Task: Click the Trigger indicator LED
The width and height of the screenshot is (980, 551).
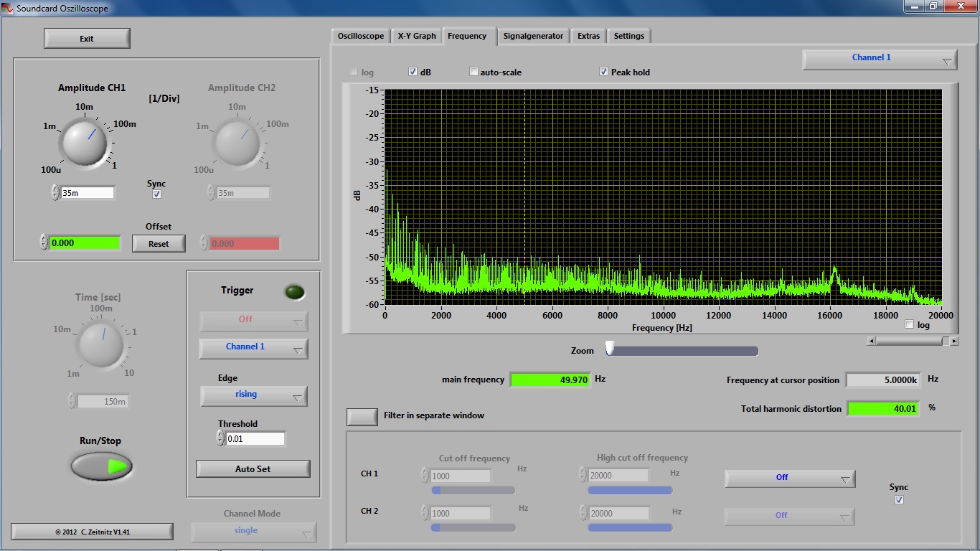Action: (x=294, y=292)
